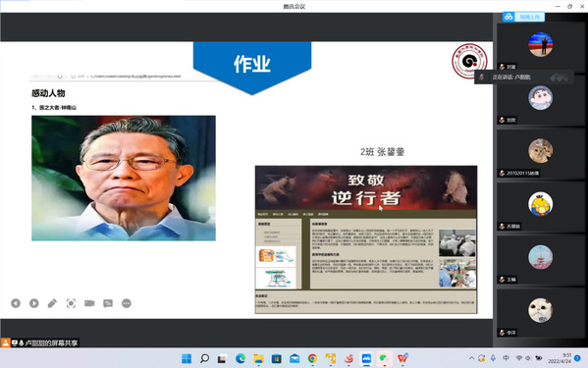Viewport: 588px width, 368px height.
Task: Open Task View on the taskbar
Action: (222, 359)
